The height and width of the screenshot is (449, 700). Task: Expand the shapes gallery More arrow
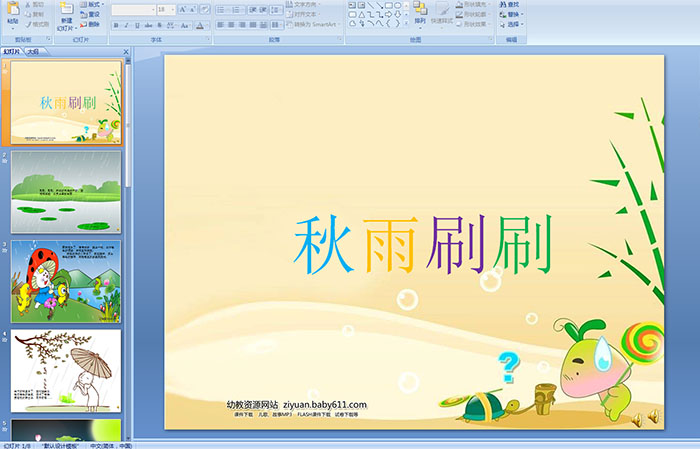(406, 23)
